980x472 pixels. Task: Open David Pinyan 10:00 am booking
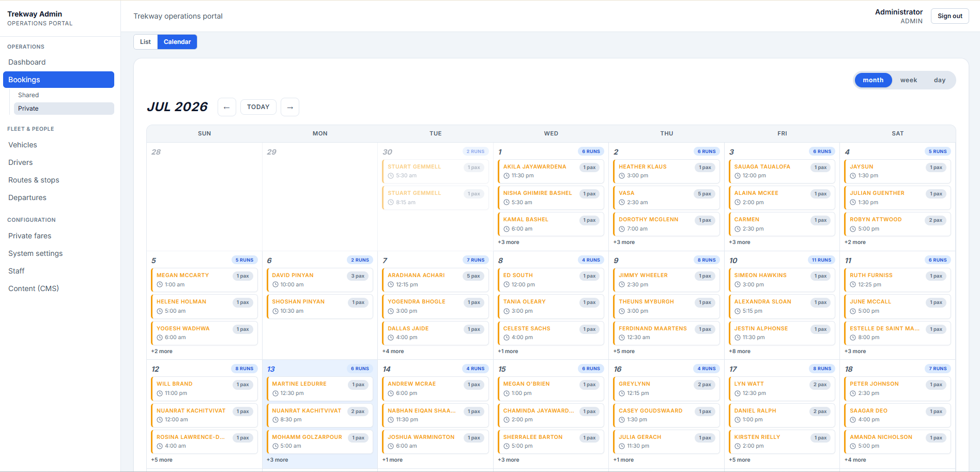[320, 280]
